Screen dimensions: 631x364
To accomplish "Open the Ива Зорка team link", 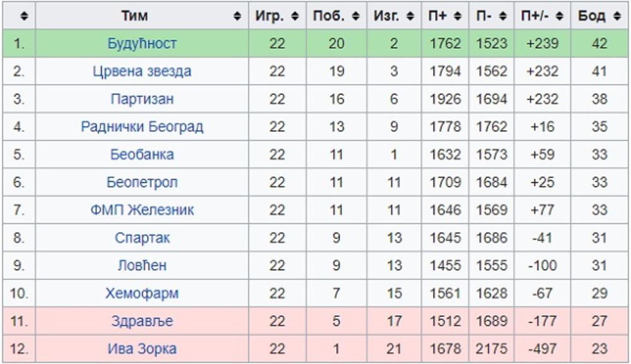I will [x=142, y=349].
